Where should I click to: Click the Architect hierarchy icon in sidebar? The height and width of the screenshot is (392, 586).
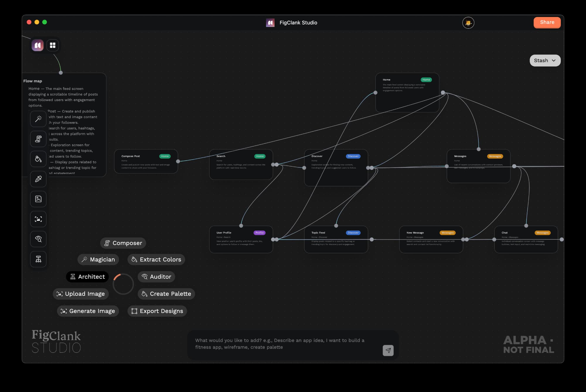(x=38, y=259)
